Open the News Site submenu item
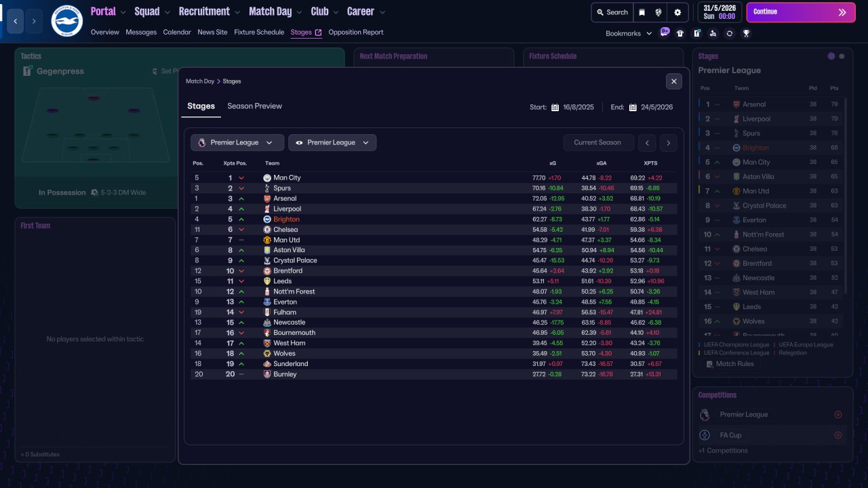Screen dimensions: 868x488 click(212, 32)
